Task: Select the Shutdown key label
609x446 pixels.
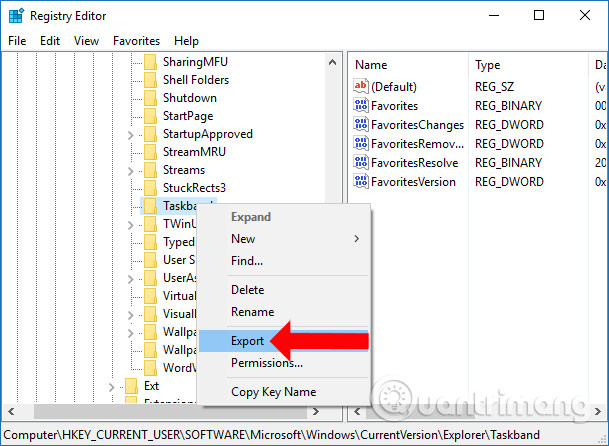Action: (x=190, y=98)
